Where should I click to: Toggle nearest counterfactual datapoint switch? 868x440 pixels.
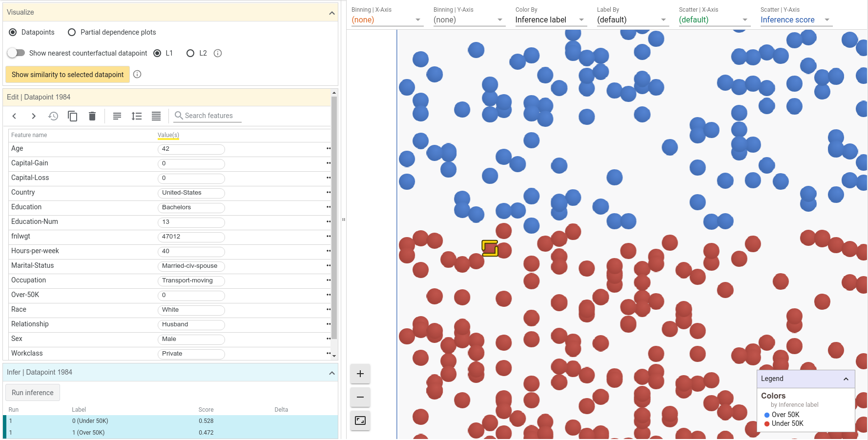[16, 53]
